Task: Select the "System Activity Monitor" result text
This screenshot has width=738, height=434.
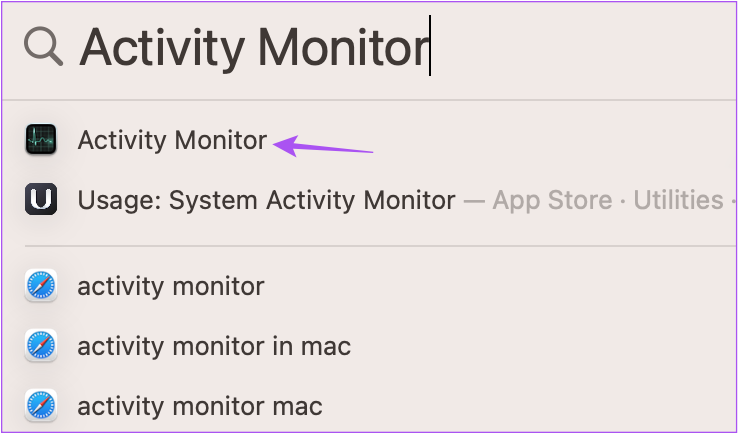Action: pyautogui.click(x=313, y=200)
